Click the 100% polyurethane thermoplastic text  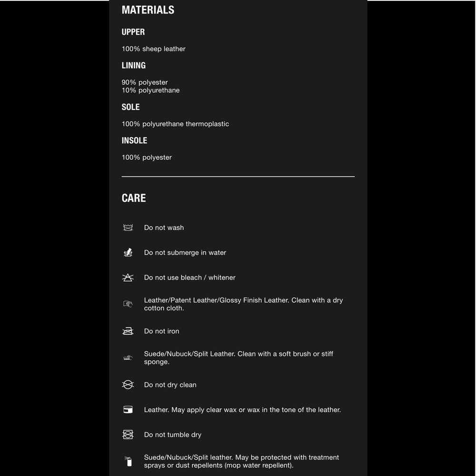[x=175, y=124]
